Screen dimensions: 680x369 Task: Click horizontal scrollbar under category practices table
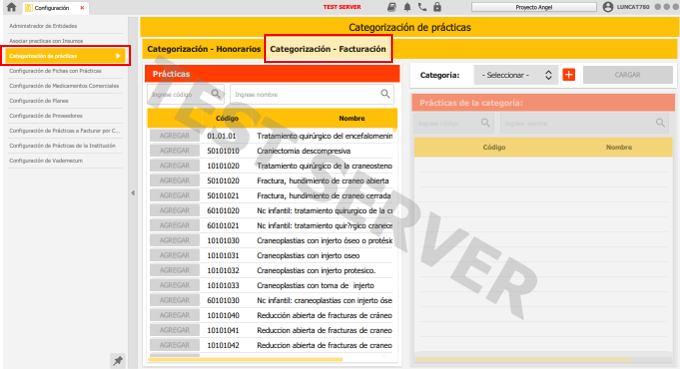(523, 359)
